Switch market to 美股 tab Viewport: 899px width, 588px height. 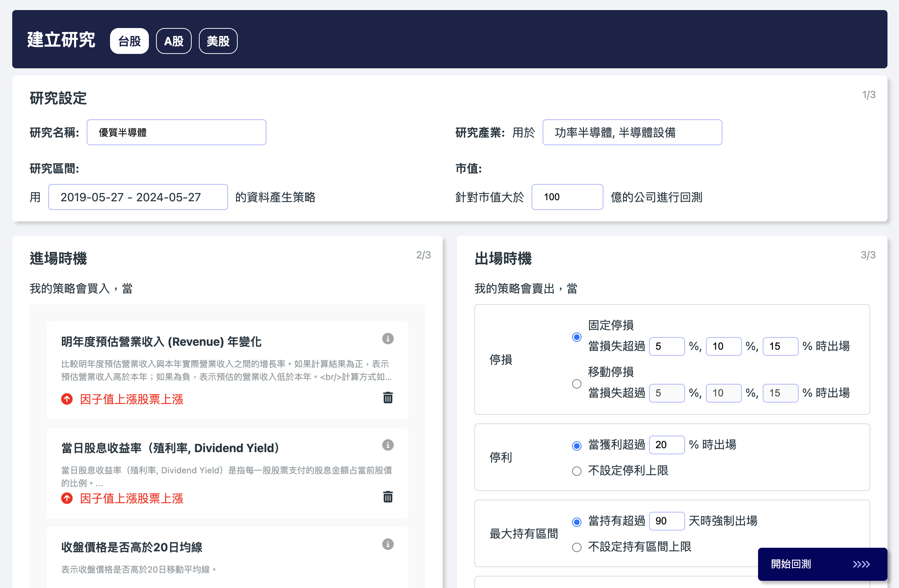(218, 41)
